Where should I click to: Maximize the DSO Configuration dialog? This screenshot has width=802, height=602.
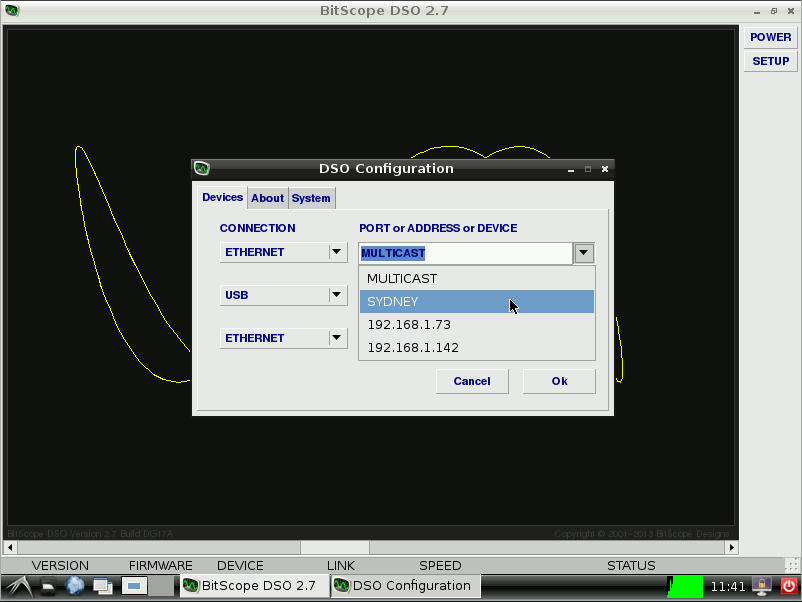click(x=588, y=169)
